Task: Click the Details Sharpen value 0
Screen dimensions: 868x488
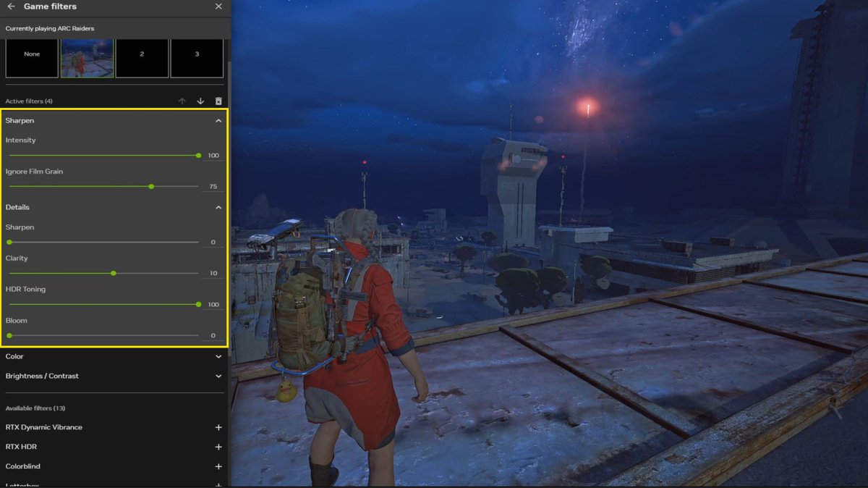Action: [213, 243]
